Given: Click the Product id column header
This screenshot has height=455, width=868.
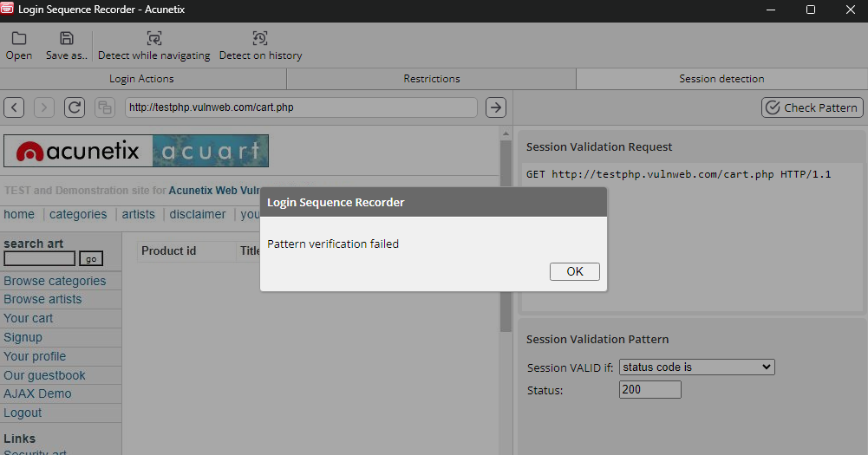Looking at the screenshot, I should click(x=169, y=250).
